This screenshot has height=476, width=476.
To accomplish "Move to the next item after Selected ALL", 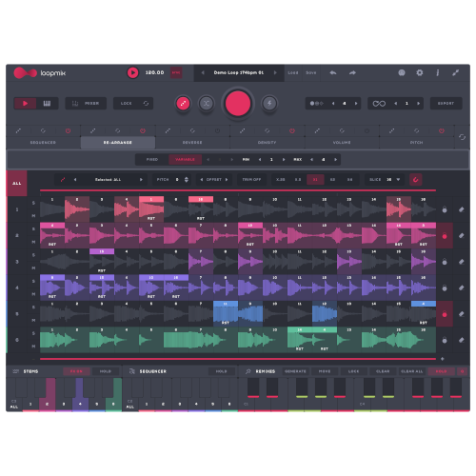I will pos(141,180).
